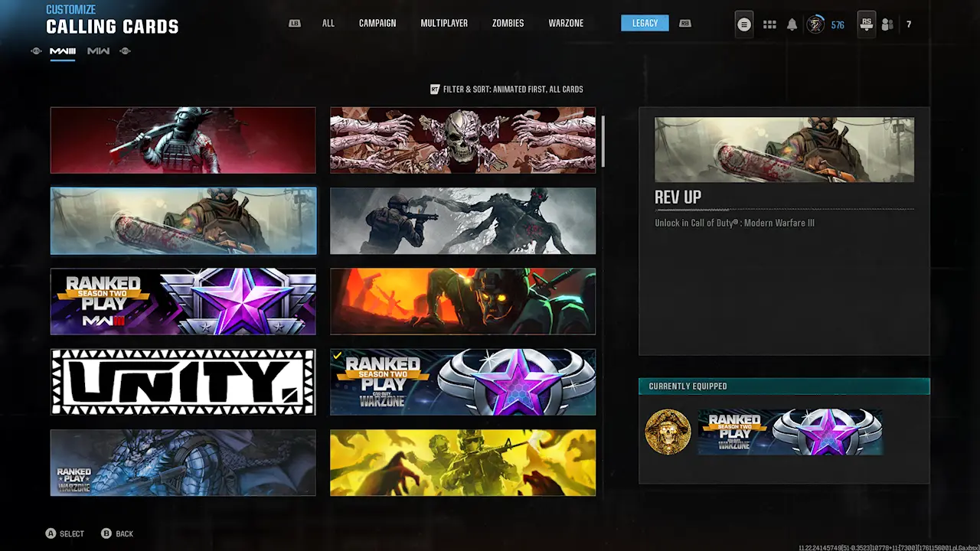Viewport: 980px width, 551px height.
Task: Open notifications bell icon
Action: 792,24
